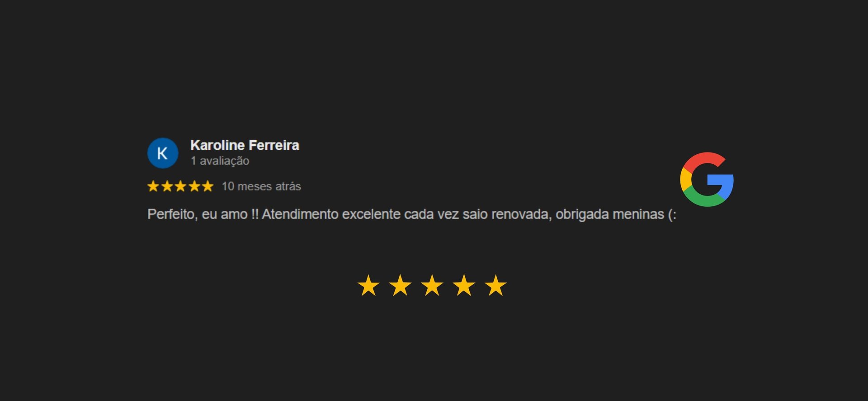868x401 pixels.
Task: Click first small star in review rating
Action: point(153,186)
